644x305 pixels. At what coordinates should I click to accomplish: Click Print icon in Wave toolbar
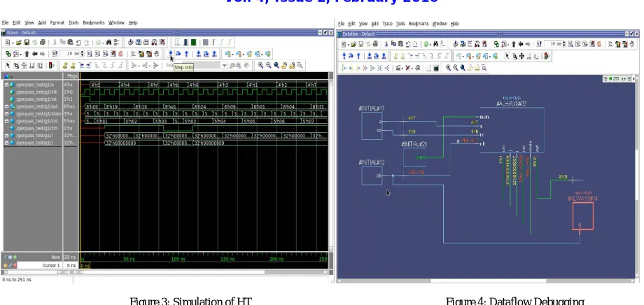(42, 42)
